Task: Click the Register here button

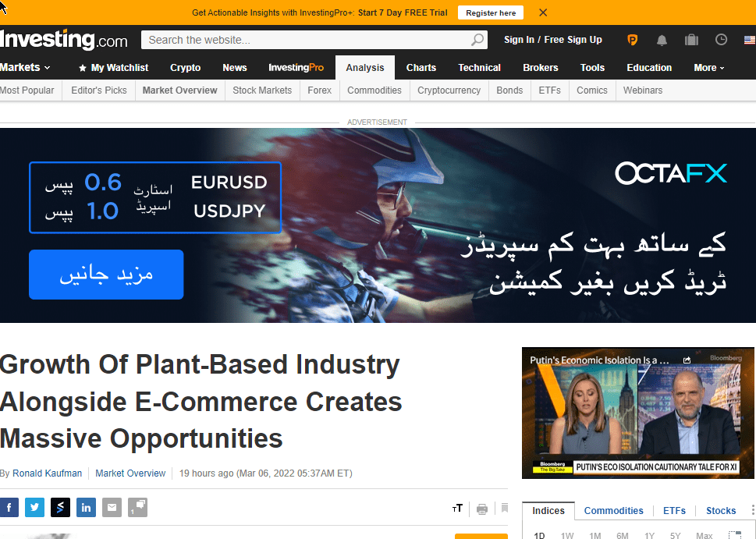Action: 490,13
